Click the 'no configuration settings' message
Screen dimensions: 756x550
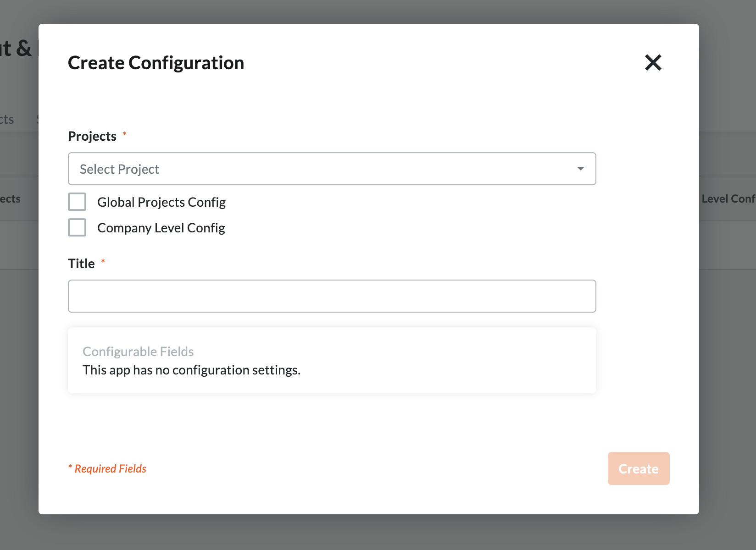click(191, 370)
